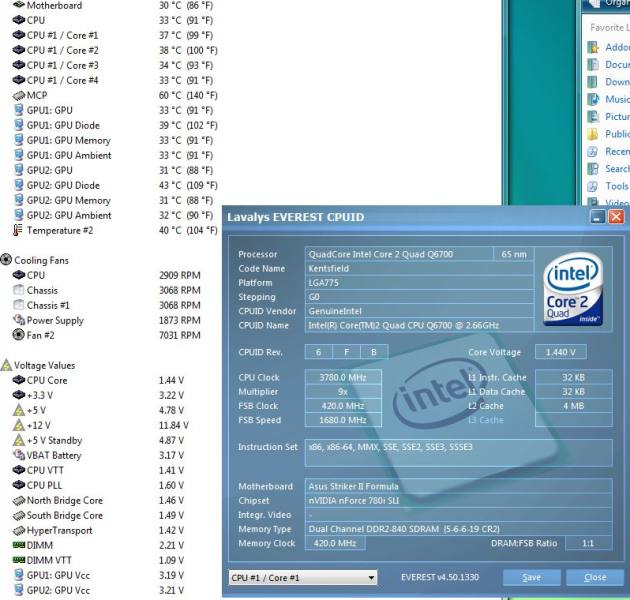Select the +5 V Standby row
630x600 pixels.
(98, 440)
